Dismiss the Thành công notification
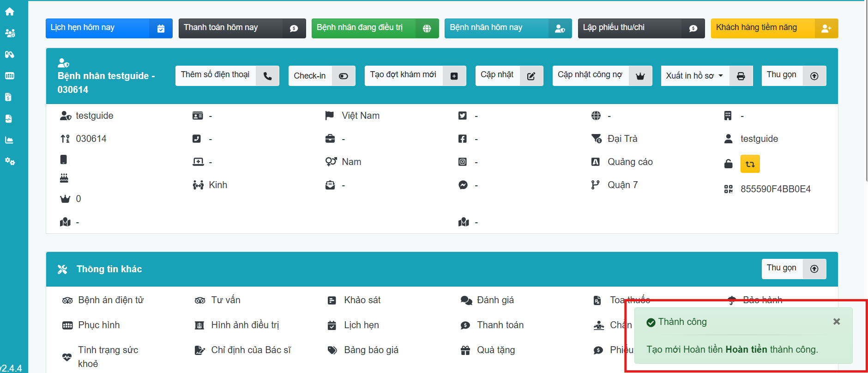Screen dimensions: 868x373 [x=836, y=322]
